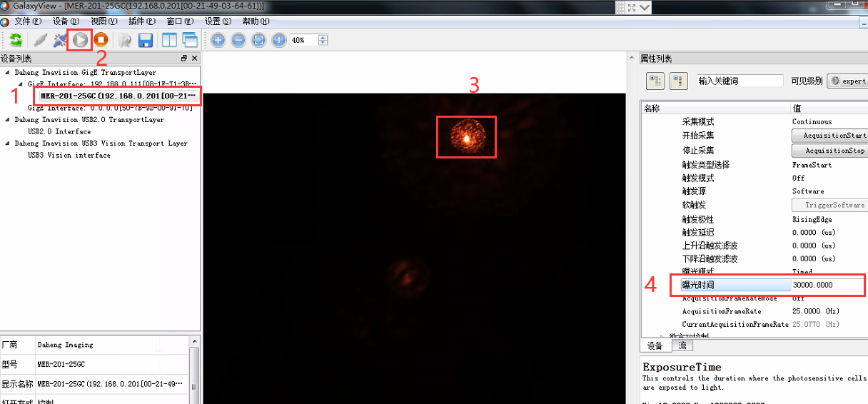Click the close device disconnect icon
The width and height of the screenshot is (868, 404).
pos(60,41)
